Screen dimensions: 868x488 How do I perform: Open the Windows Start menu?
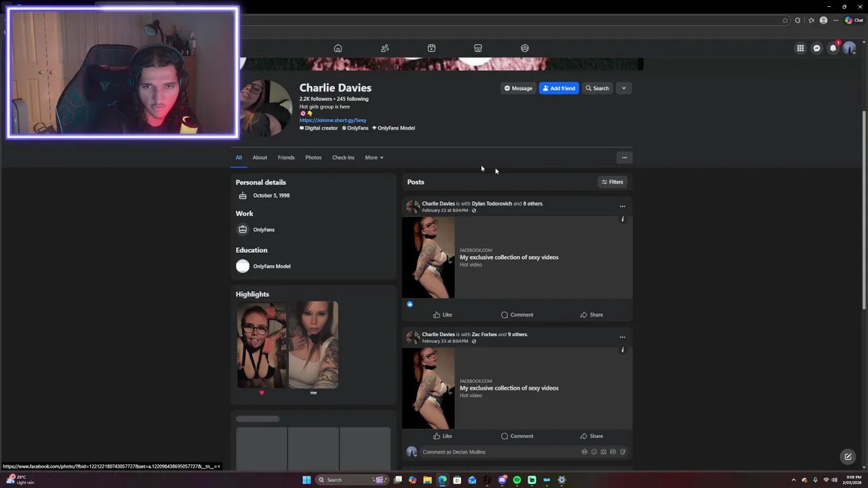click(307, 480)
